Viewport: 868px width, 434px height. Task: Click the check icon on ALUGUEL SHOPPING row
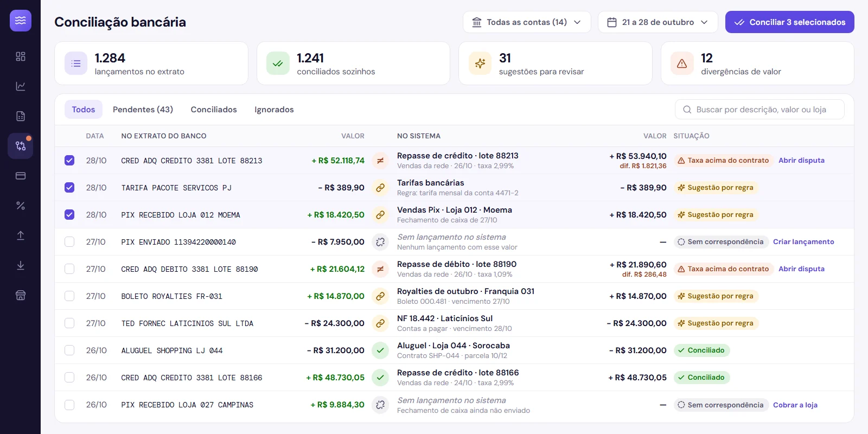(380, 350)
